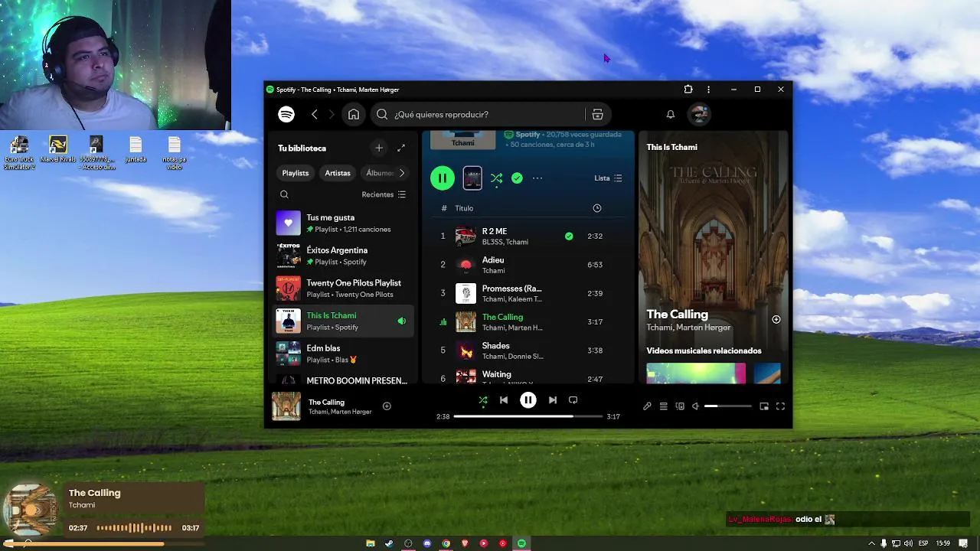
Task: Go back with the left chevron arrow
Action: click(314, 114)
